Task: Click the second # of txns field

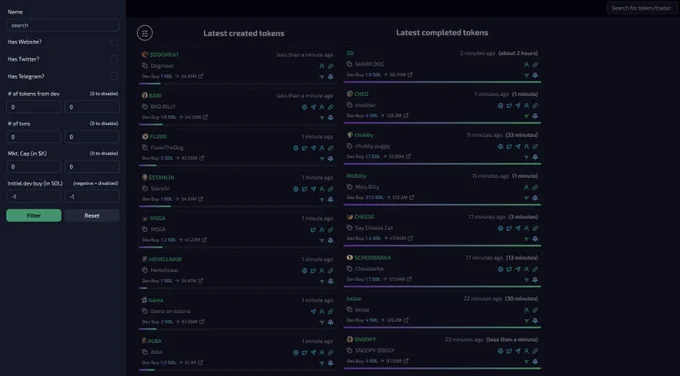Action: click(92, 137)
